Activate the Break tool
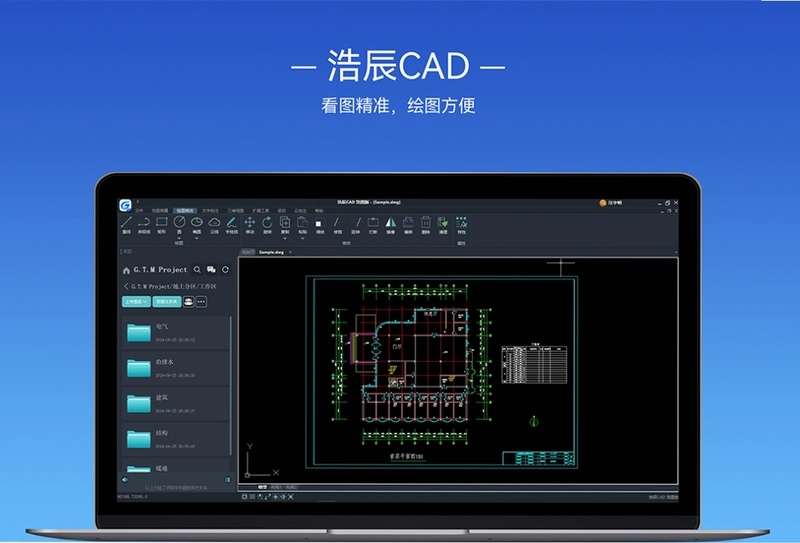Image resolution: width=800 pixels, height=543 pixels. click(x=373, y=225)
